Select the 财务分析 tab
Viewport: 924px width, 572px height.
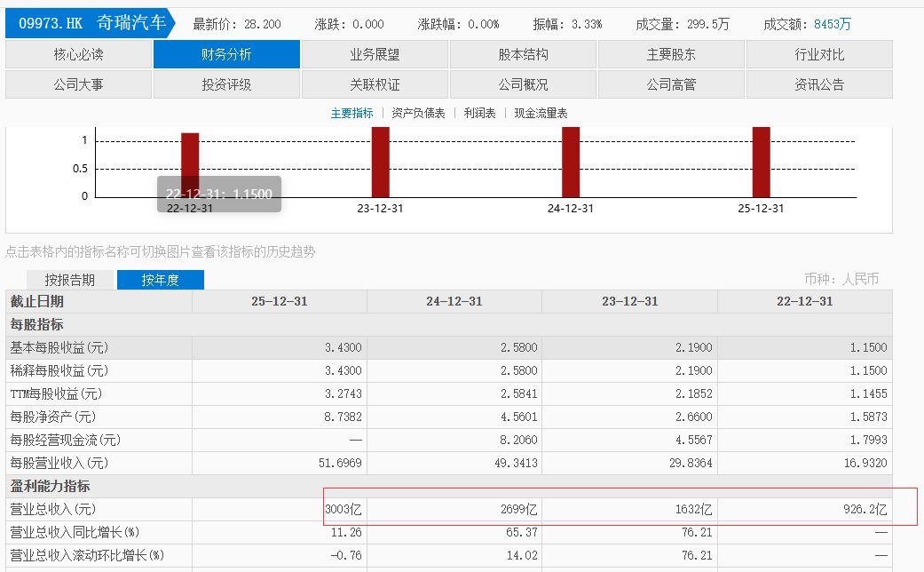[226, 54]
